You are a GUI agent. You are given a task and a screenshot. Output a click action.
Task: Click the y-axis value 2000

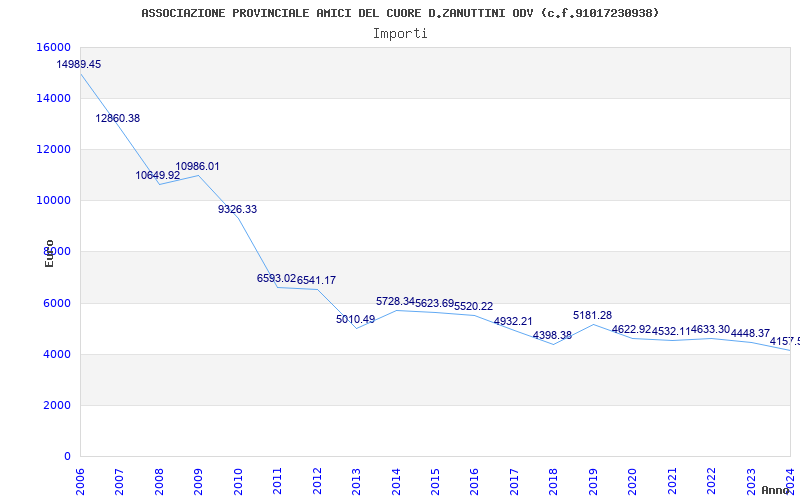(x=57, y=406)
